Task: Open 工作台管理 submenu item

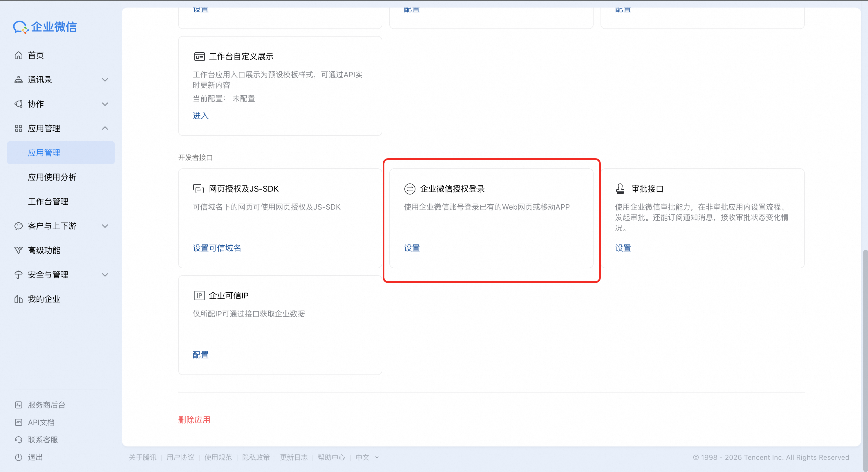Action: (48, 202)
